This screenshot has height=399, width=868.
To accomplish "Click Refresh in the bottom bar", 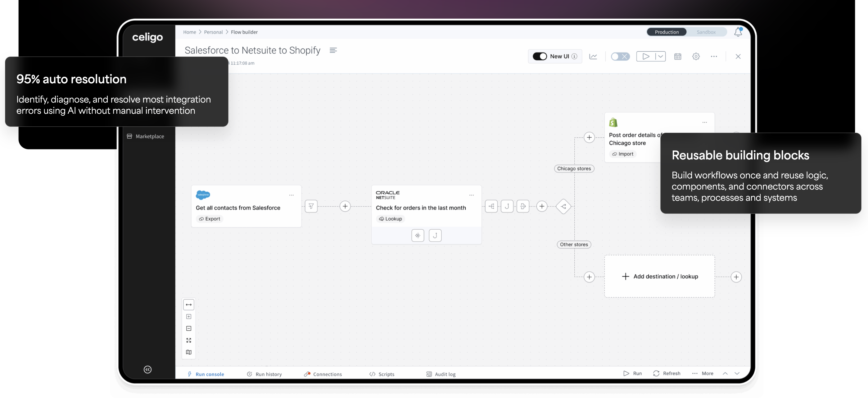I will tap(667, 374).
